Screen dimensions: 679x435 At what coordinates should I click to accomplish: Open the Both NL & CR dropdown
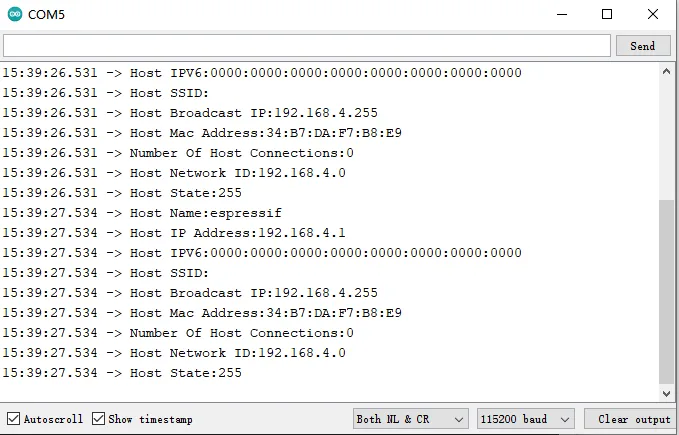point(410,419)
